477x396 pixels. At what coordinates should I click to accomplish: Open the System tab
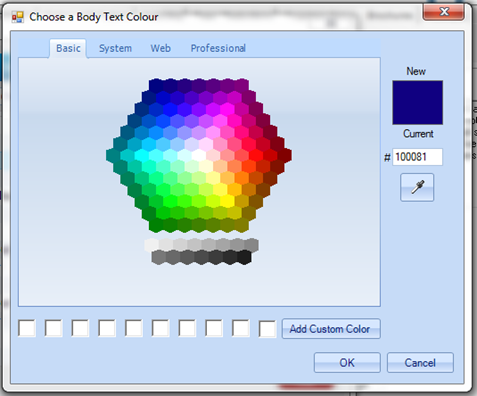point(115,48)
